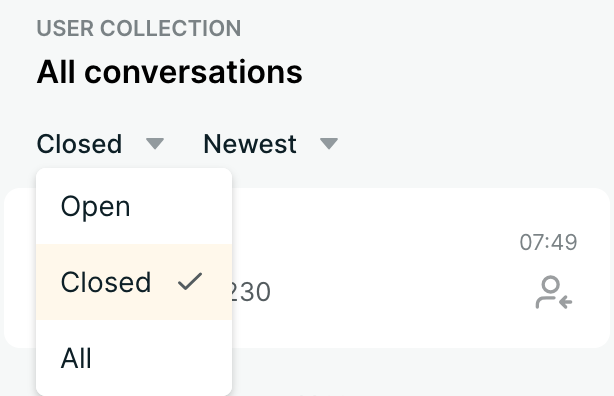Click the preview text ending in 230
Viewport: 614px width, 396px height.
(x=251, y=292)
